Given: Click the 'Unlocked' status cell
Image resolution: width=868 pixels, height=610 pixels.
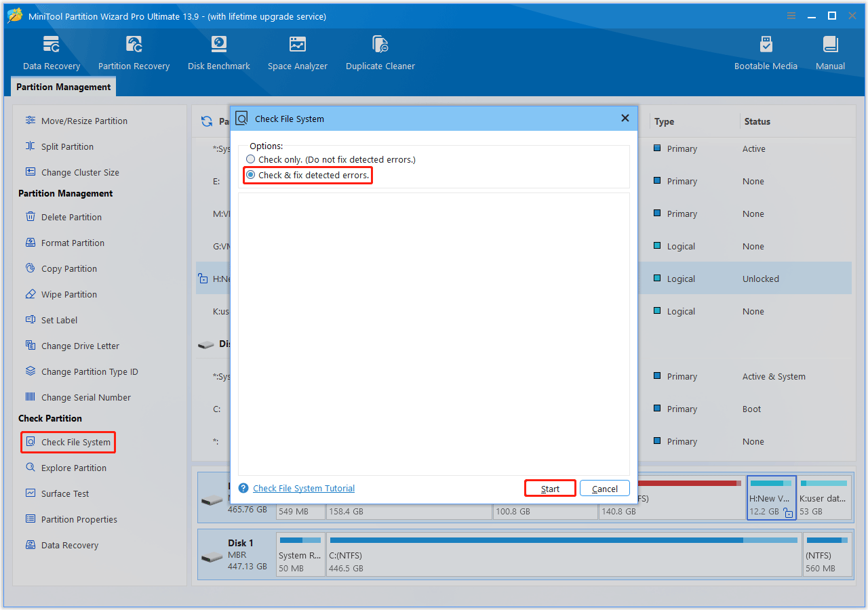Looking at the screenshot, I should click(x=760, y=279).
